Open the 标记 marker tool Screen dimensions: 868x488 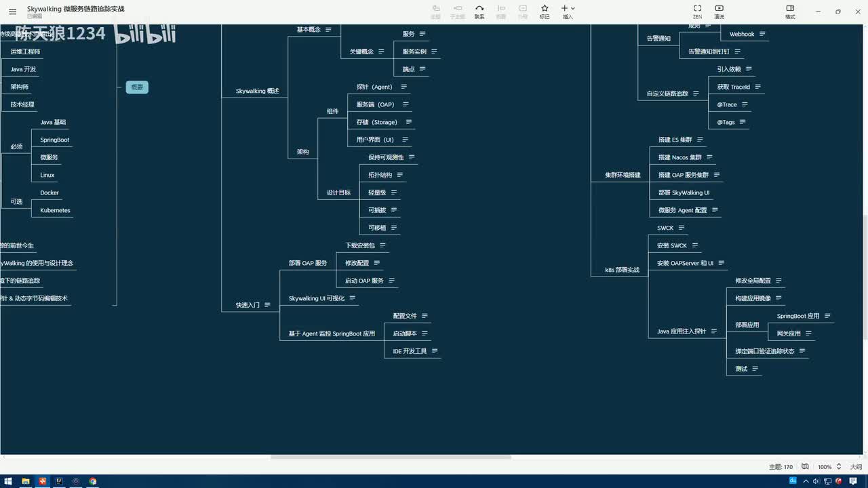point(545,12)
